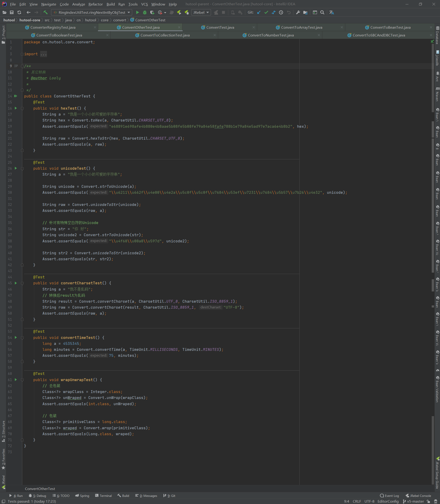
Task: Collapse the convertTimeTest method fold marker
Action: tap(22, 338)
